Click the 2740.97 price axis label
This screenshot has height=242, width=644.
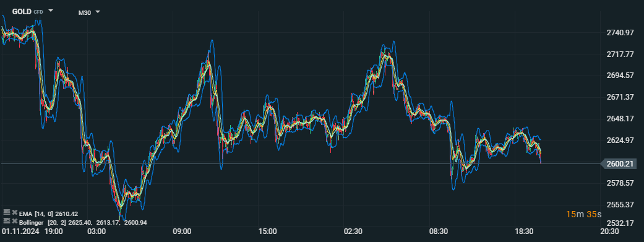point(620,33)
